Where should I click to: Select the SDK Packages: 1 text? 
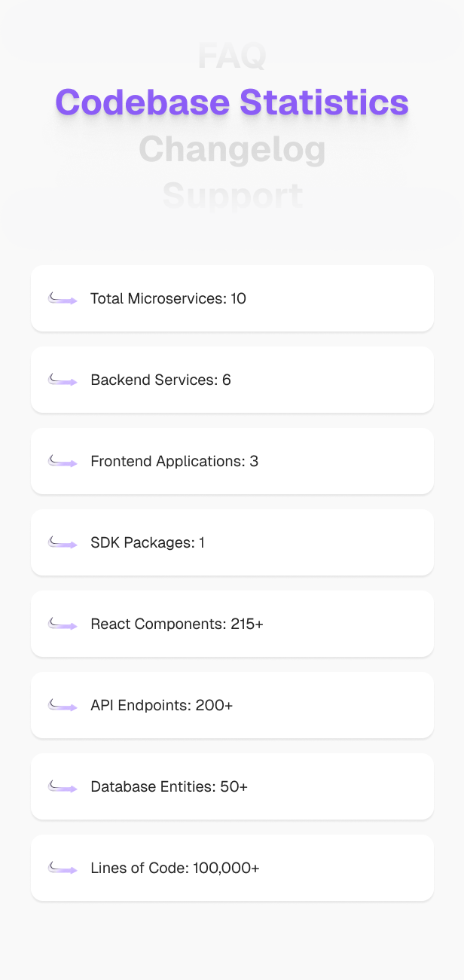[x=148, y=542]
